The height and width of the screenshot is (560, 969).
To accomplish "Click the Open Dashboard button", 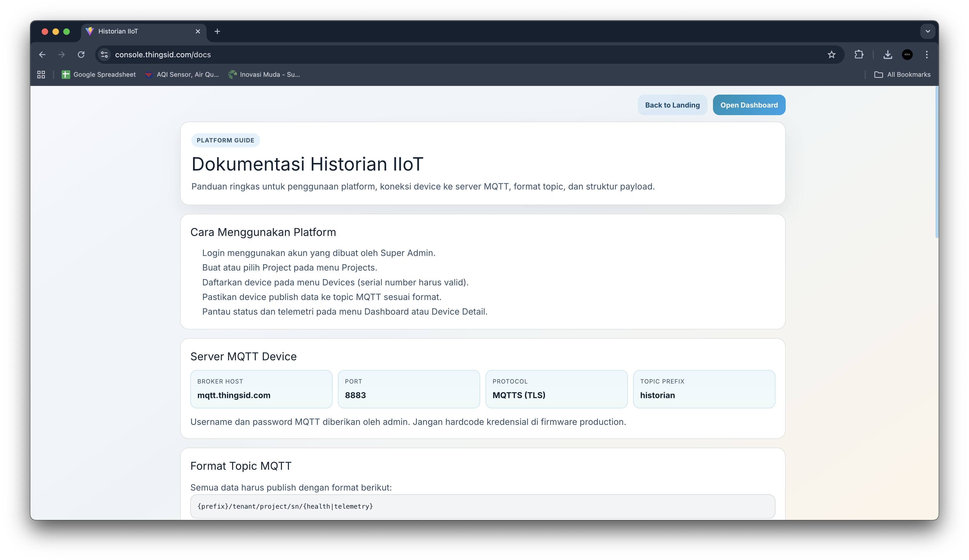I will click(749, 105).
